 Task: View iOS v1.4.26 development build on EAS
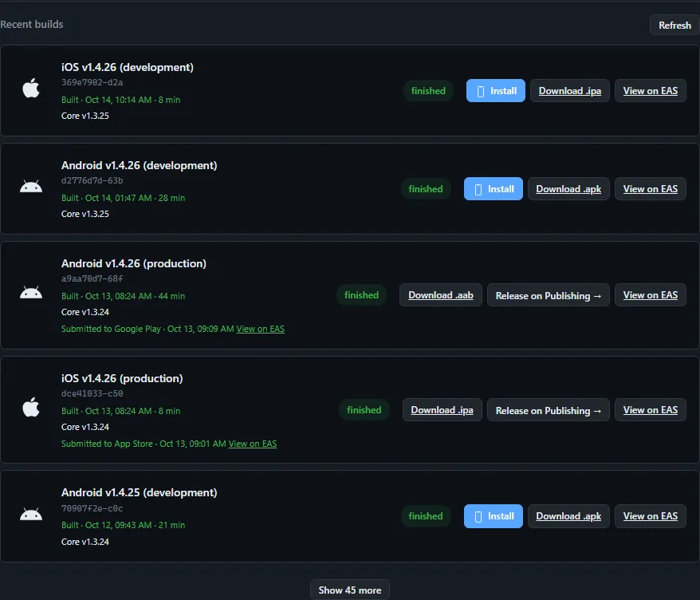(650, 91)
